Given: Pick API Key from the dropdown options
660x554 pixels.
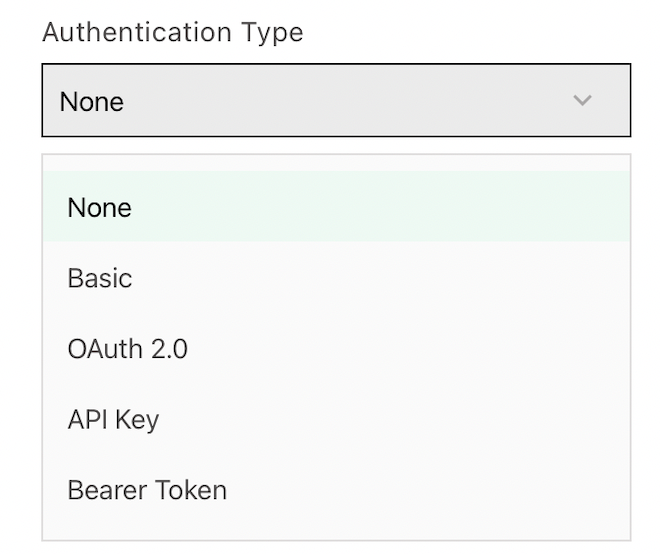Looking at the screenshot, I should point(336,419).
